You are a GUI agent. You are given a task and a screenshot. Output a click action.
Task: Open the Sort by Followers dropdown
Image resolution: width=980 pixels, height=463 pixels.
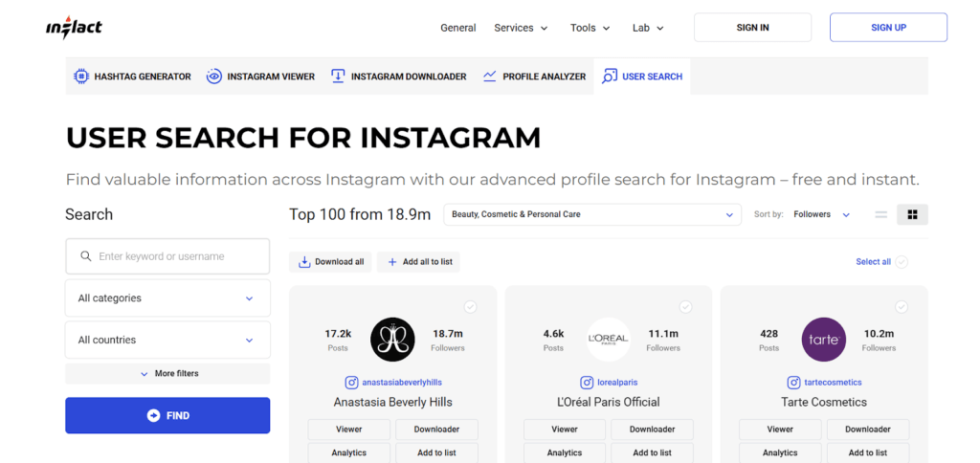pos(821,214)
